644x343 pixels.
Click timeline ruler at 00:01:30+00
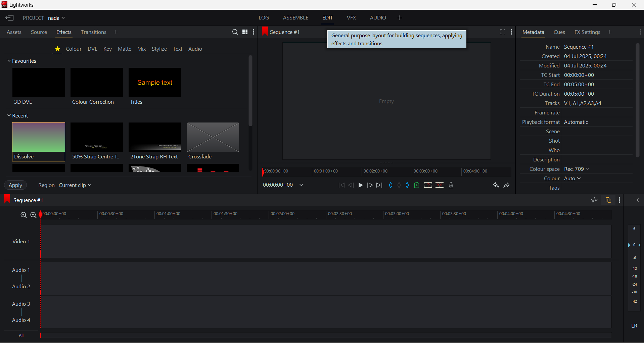click(226, 214)
